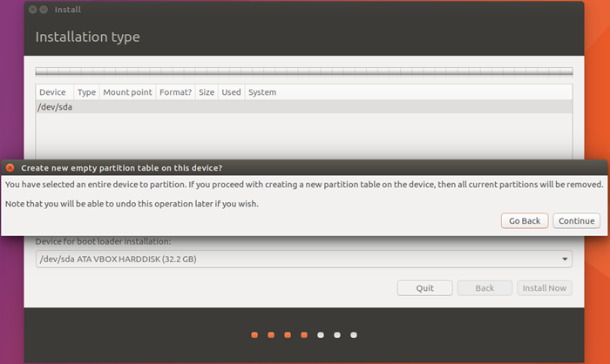The width and height of the screenshot is (610, 364).
Task: Click the Type column header
Action: pos(86,92)
